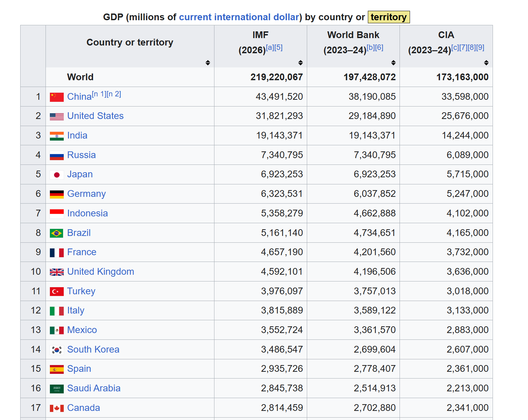Open footnote [c] in CIA header

[455, 48]
